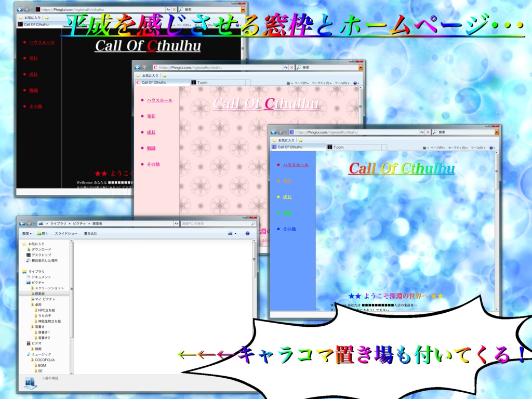The width and height of the screenshot is (532, 399).
Task: Click the change view icon in explorer toolbar
Action: point(230,233)
